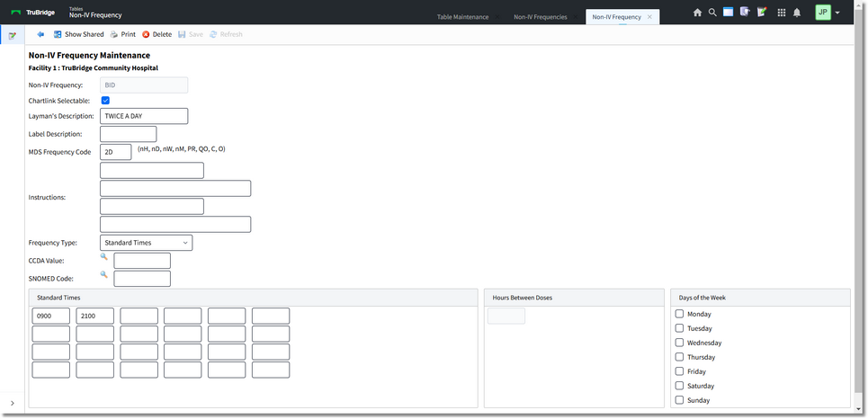Open the notepad with pencil header icon
868x419 pixels.
pyautogui.click(x=762, y=12)
